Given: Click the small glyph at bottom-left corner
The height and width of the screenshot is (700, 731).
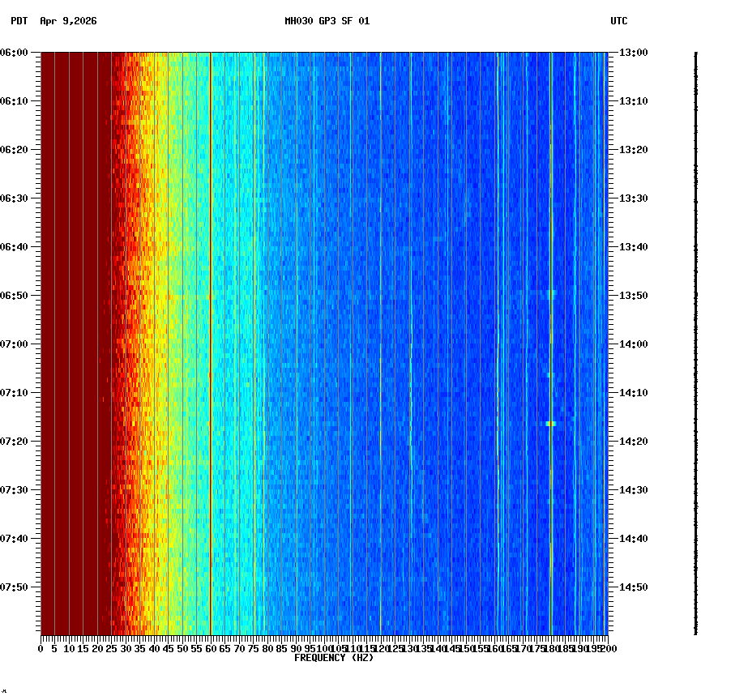Looking at the screenshot, I should [6, 693].
